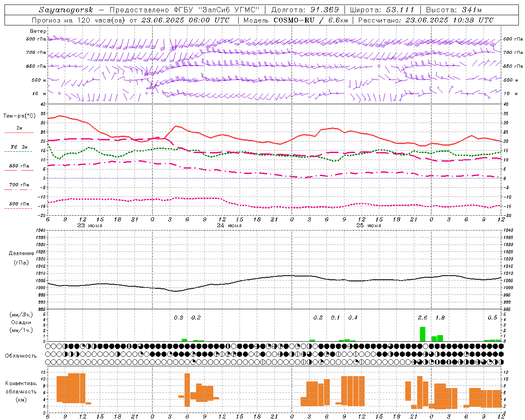525x420 pixels.
Task: Click the '25 июня' date label
Action: point(369,226)
